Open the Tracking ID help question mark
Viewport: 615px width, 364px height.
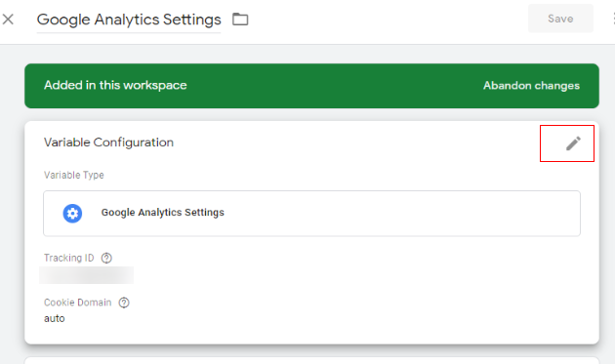point(106,258)
